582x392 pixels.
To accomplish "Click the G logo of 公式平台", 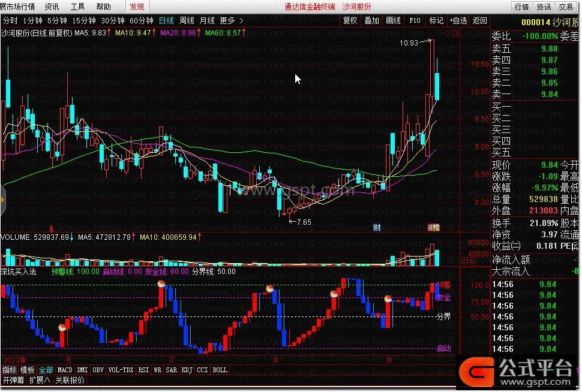I will pyautogui.click(x=476, y=372).
